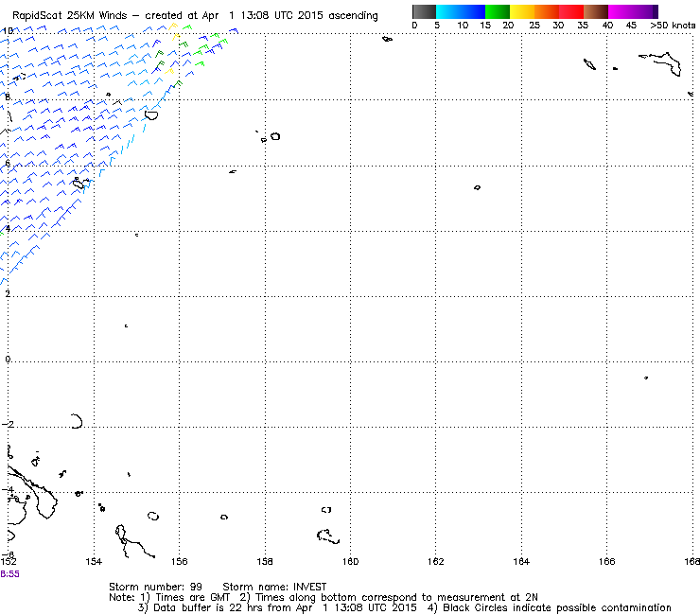The image size is (700, 615).
Task: Click the gray 0-5 knots legend segment
Action: pyautogui.click(x=424, y=11)
